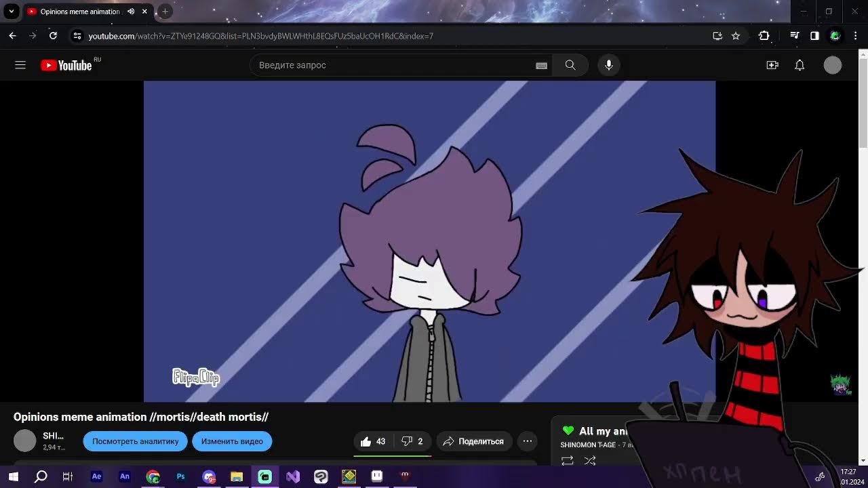
Task: Install app icon in address bar
Action: click(x=717, y=36)
